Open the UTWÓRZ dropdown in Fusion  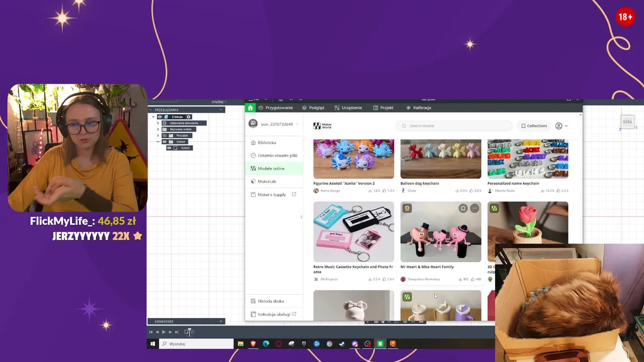(218, 102)
